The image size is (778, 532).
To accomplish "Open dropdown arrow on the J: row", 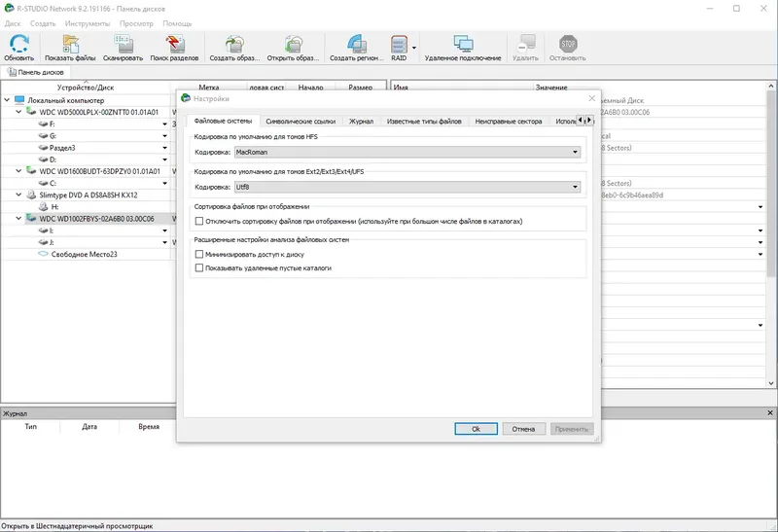I will 164,242.
